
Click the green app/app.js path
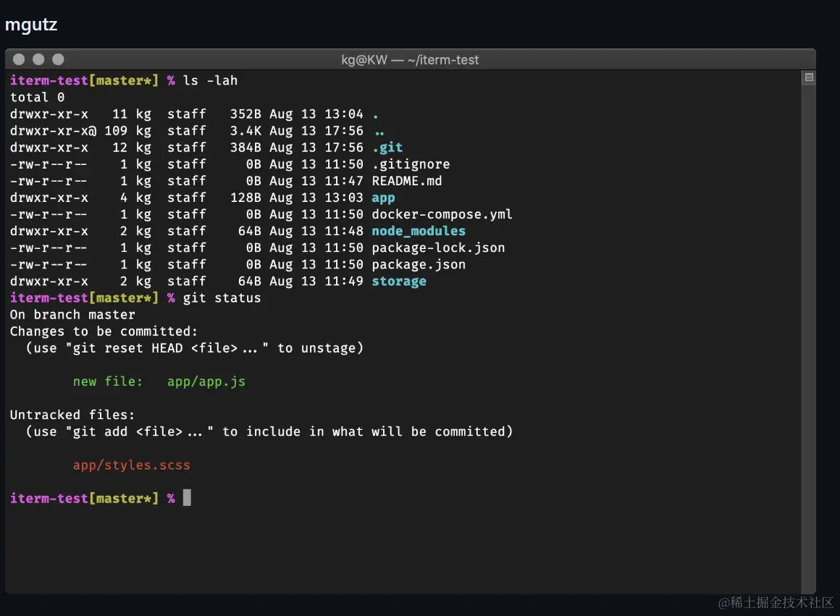pos(206,381)
